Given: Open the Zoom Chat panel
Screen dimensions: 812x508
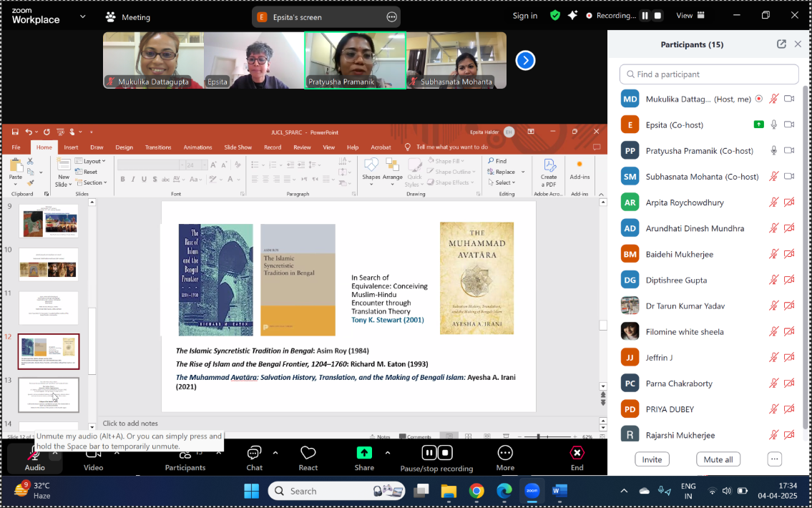Looking at the screenshot, I should click(254, 454).
